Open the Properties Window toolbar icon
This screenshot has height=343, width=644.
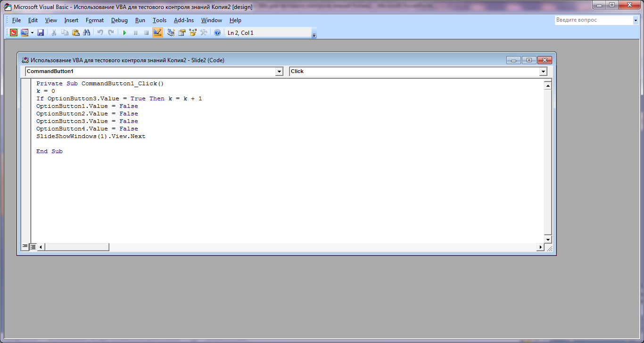[182, 33]
